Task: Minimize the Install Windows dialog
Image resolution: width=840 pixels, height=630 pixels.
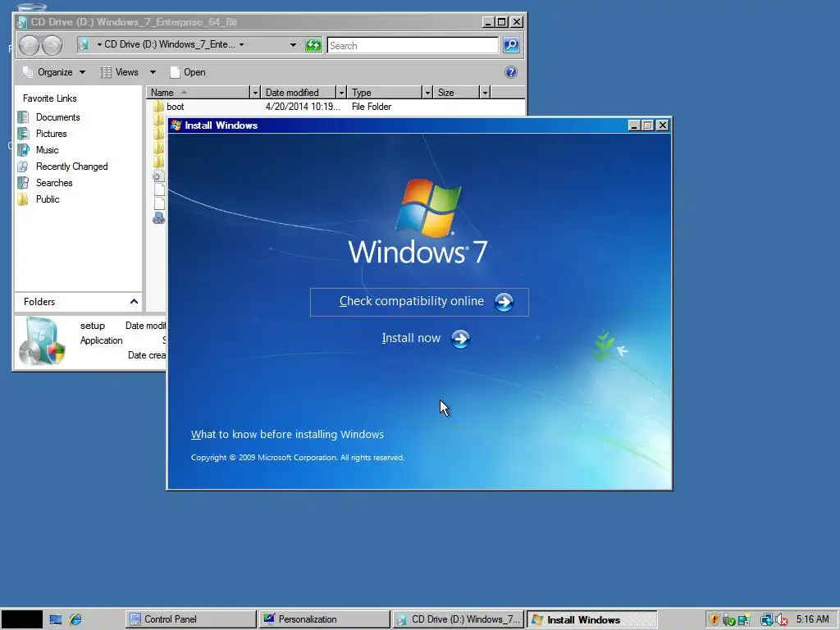Action: [x=634, y=126]
